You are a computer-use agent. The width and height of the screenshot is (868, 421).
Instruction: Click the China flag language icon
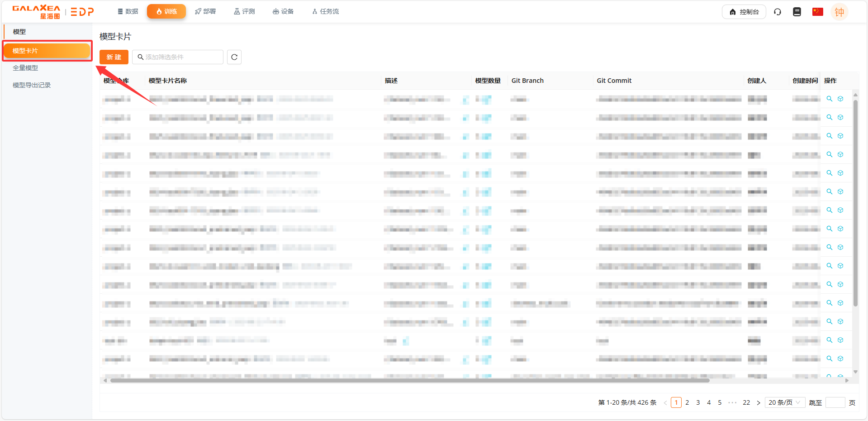[817, 12]
